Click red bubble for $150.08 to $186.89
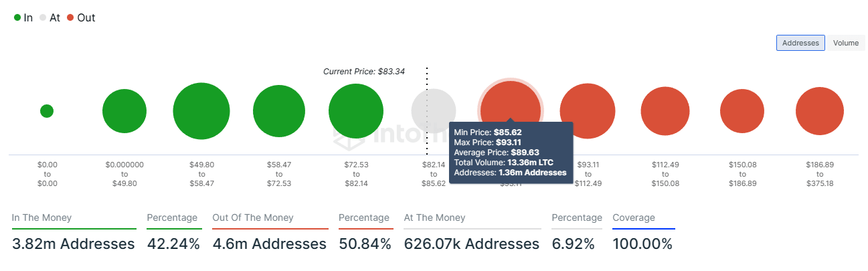This screenshot has width=868, height=271. tap(742, 111)
